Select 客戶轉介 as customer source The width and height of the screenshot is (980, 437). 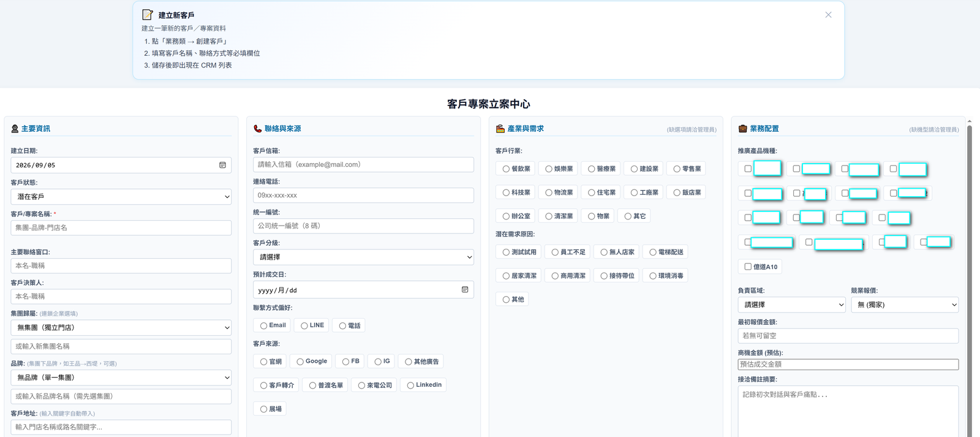pyautogui.click(x=263, y=386)
